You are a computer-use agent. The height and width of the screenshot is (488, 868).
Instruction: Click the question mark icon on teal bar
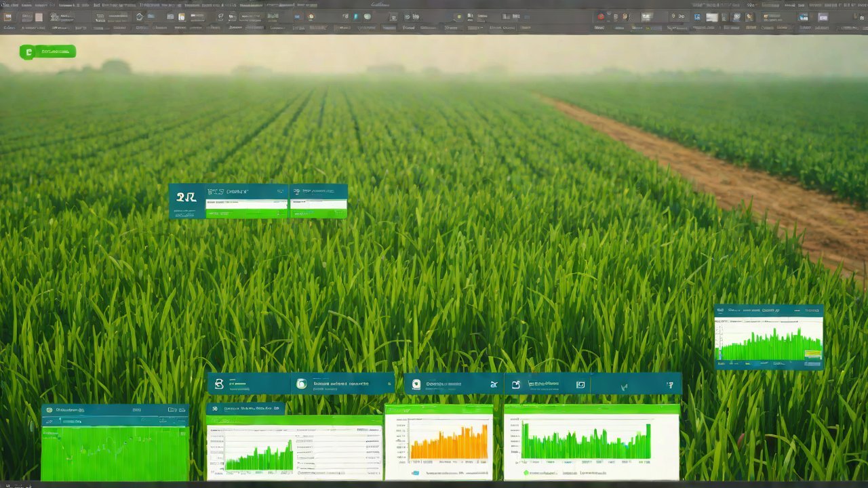[x=670, y=385]
